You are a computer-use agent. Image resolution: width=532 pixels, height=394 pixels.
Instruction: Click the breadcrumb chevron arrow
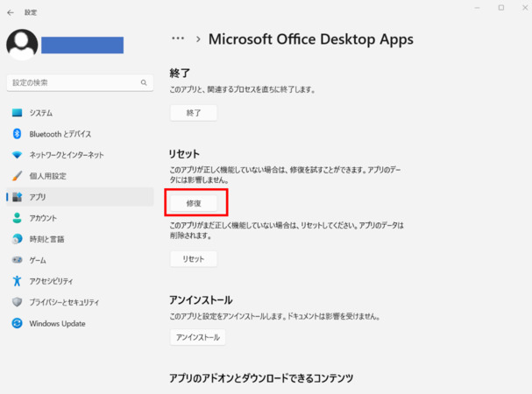[198, 39]
